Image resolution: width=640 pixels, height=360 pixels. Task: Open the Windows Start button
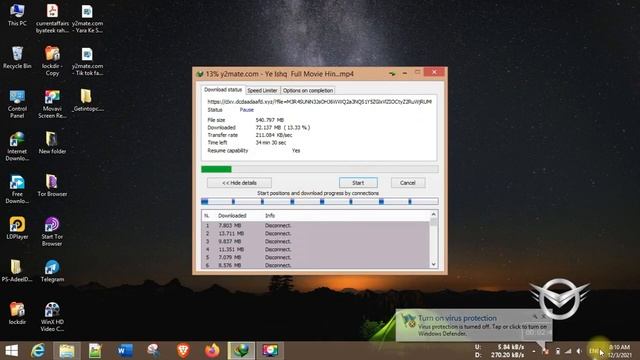(11, 351)
